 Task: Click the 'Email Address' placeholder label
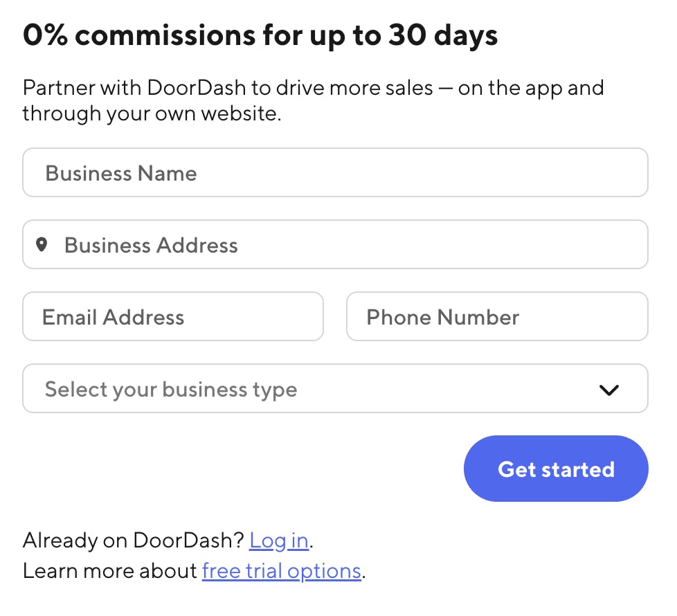(x=114, y=317)
